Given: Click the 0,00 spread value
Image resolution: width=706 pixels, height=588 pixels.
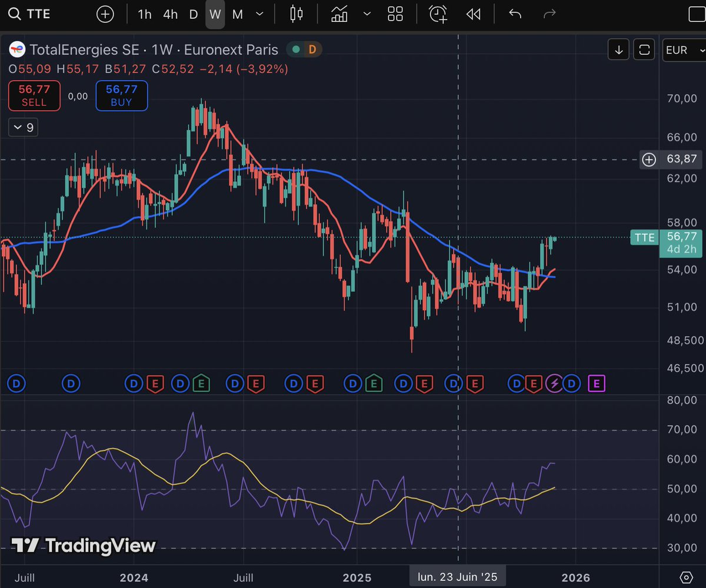Looking at the screenshot, I should point(78,96).
